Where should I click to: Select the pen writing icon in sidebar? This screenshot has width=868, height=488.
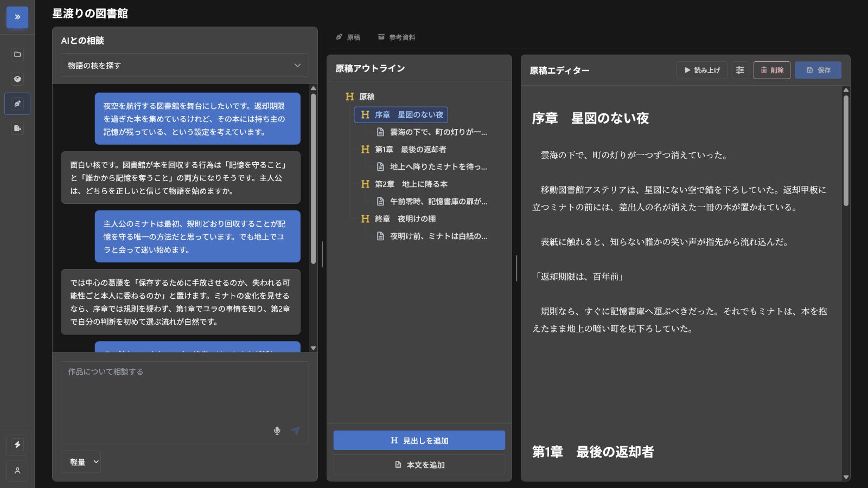pyautogui.click(x=17, y=104)
